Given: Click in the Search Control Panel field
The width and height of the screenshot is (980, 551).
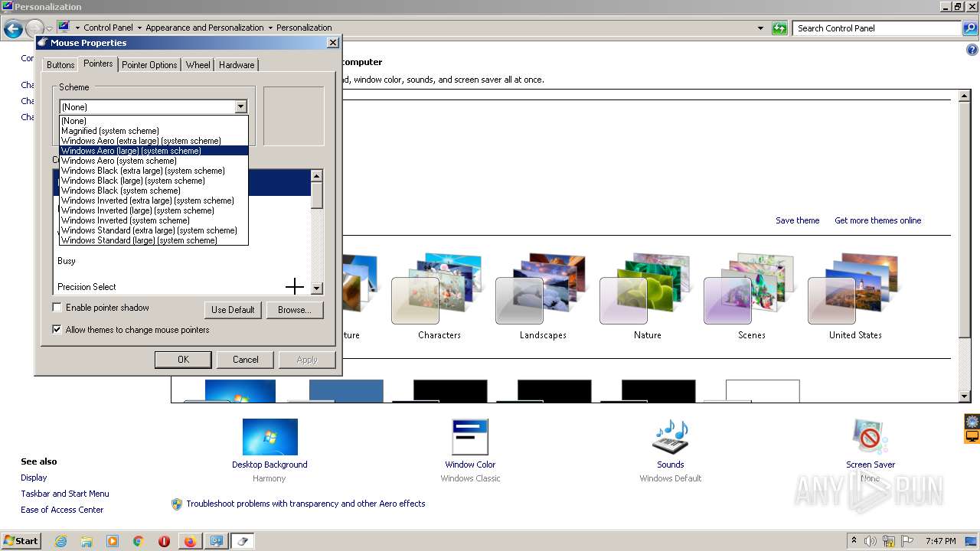Looking at the screenshot, I should (877, 28).
